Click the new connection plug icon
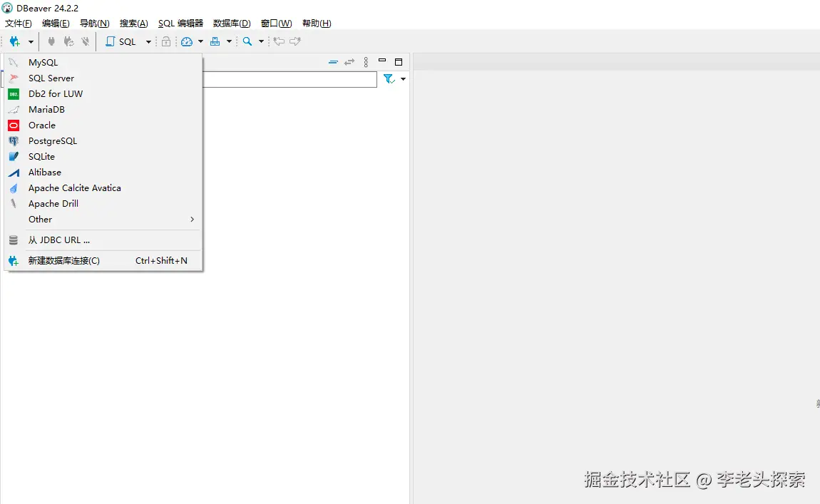This screenshot has width=820, height=504. point(15,41)
